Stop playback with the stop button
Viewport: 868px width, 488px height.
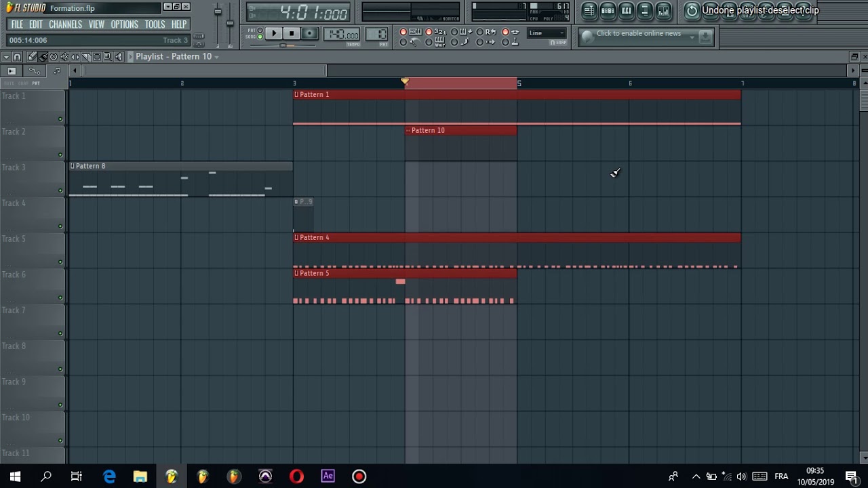(292, 33)
